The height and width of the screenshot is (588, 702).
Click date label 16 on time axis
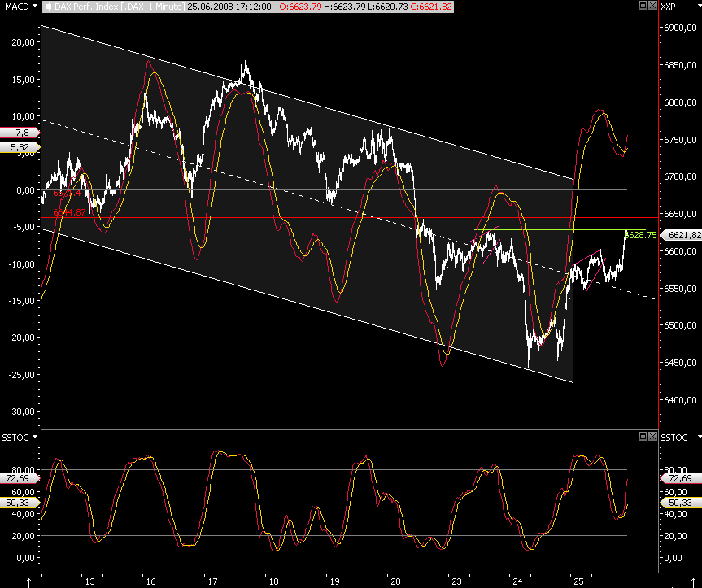pos(150,581)
